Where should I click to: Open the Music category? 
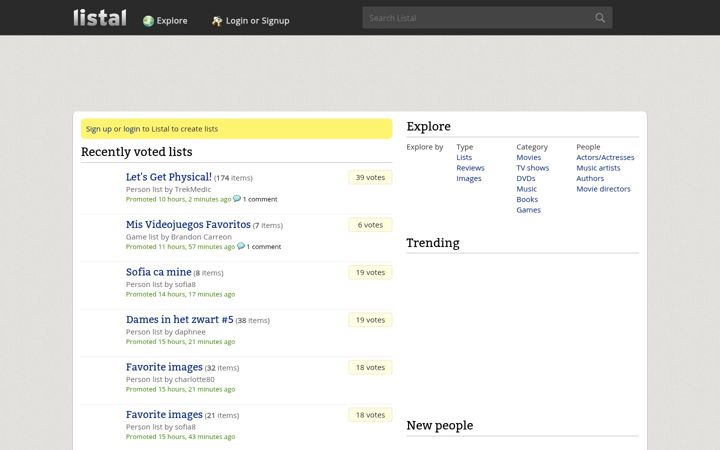pyautogui.click(x=526, y=189)
